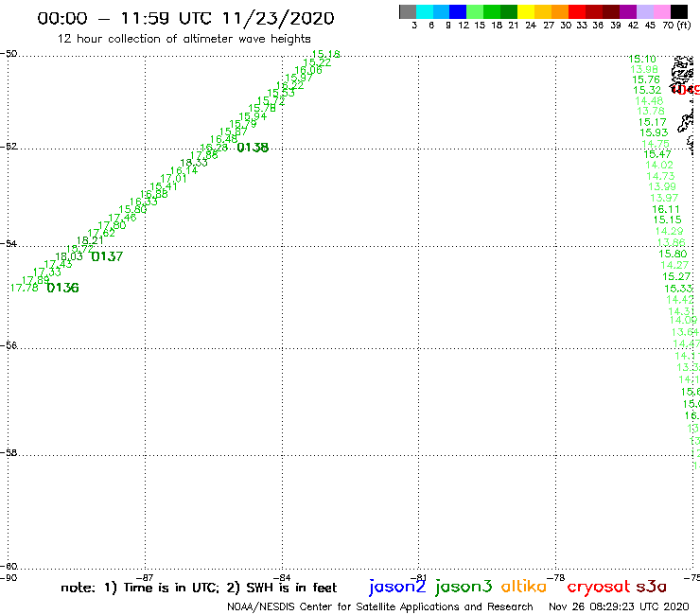This screenshot has height=615, width=700.
Task: Click the wave height value 15.93
Action: pos(654,132)
